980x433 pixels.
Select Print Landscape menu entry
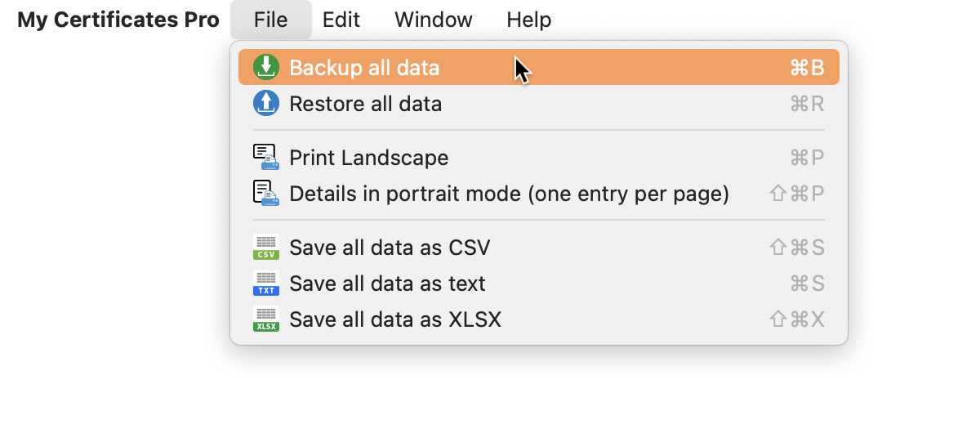(539, 157)
